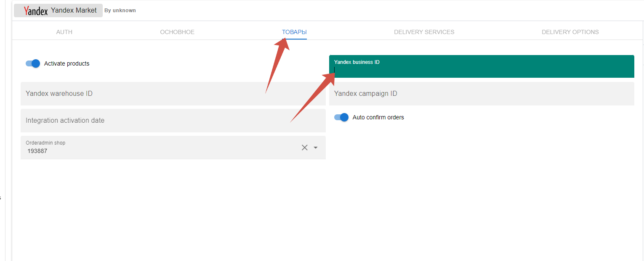Click the Activate products label

tap(67, 63)
